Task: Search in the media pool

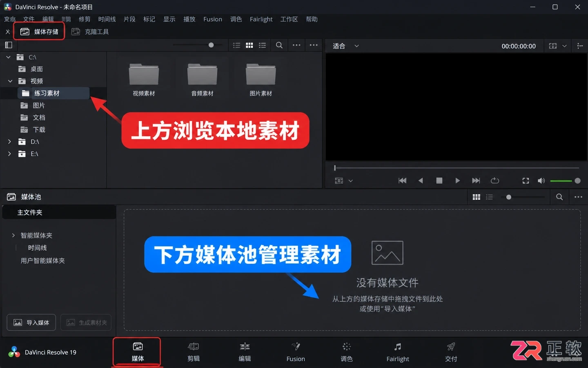Action: click(x=559, y=197)
